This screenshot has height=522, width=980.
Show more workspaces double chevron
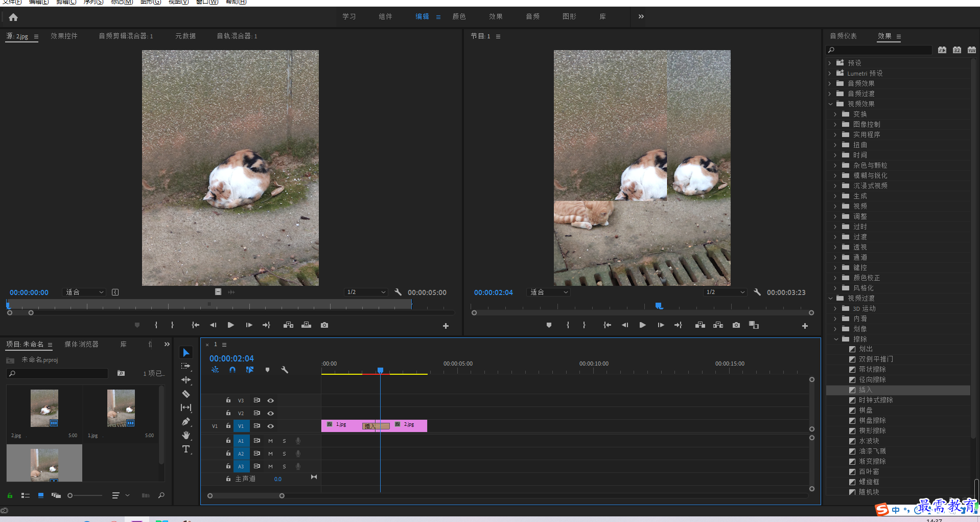pos(641,17)
